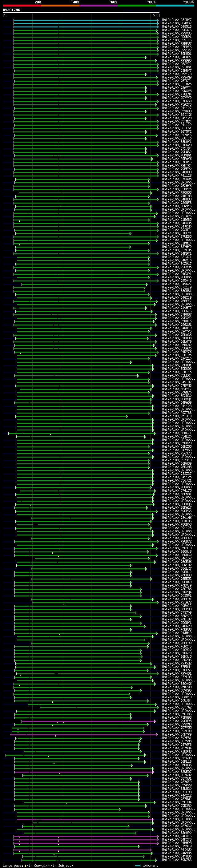Select UniRef100_Q9FF90 label

coord(177,169)
